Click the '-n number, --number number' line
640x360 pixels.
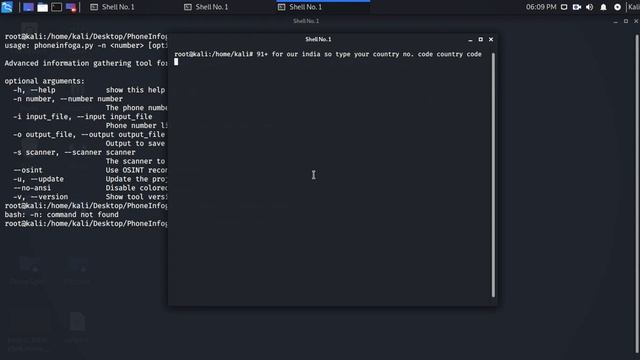[x=68, y=99]
